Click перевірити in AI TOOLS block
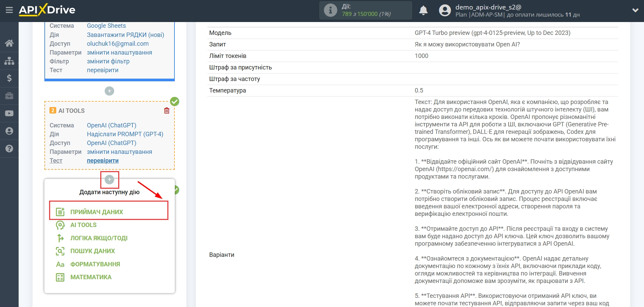 pyautogui.click(x=103, y=161)
